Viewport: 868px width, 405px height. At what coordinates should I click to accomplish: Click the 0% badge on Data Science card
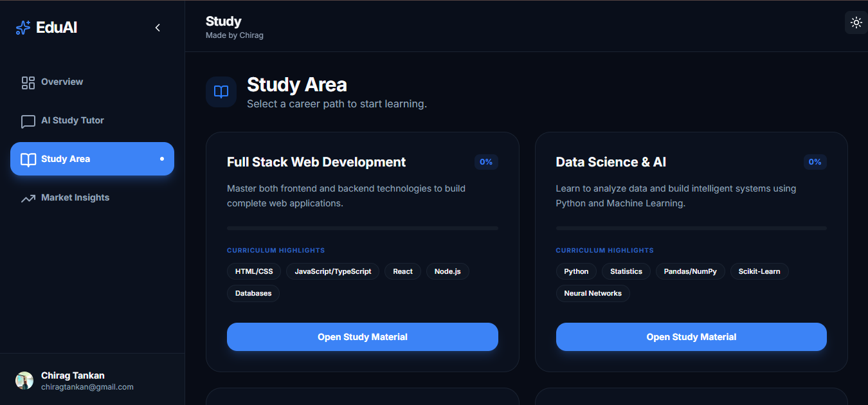click(815, 162)
